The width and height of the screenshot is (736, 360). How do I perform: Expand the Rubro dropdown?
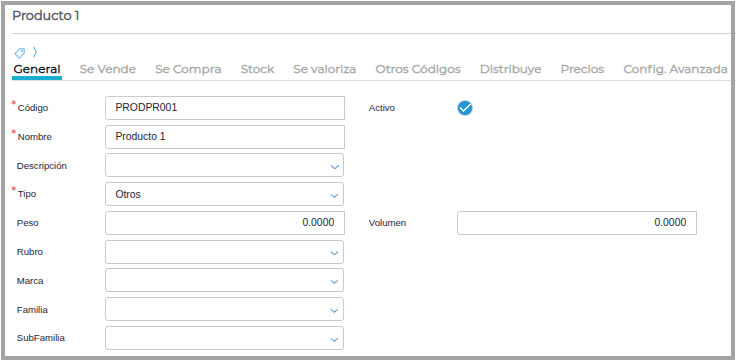224,252
